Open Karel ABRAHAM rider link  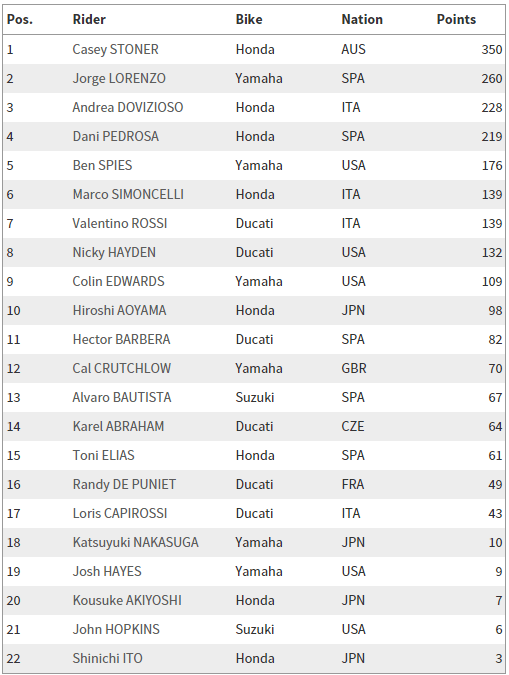point(118,427)
